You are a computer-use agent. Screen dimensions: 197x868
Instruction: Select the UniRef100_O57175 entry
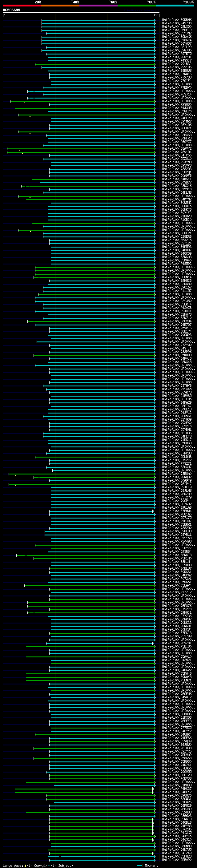pos(176,518)
